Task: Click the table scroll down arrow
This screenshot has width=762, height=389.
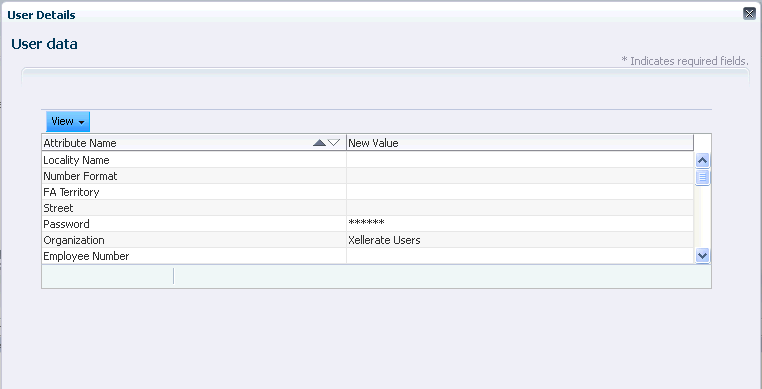Action: point(702,255)
